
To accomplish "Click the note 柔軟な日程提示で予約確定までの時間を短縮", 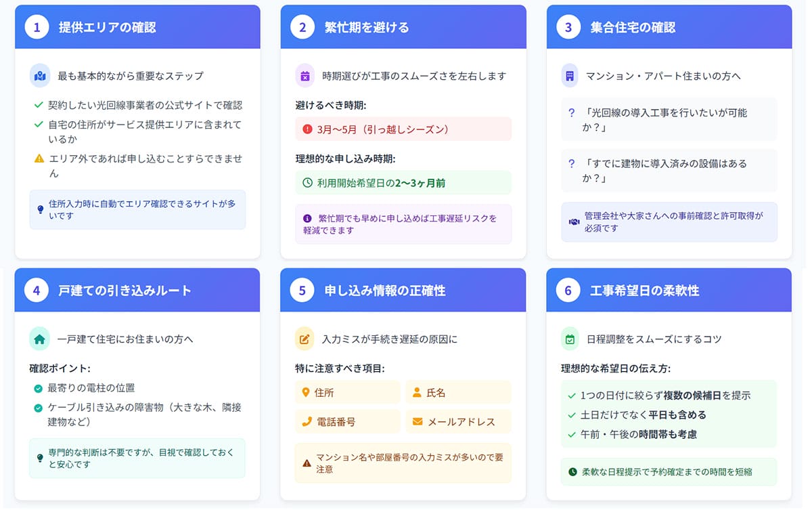I will (x=669, y=471).
